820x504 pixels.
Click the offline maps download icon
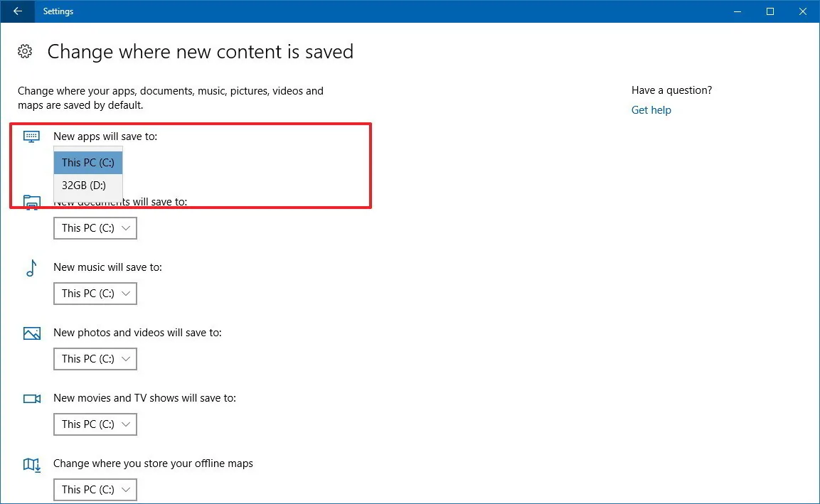pyautogui.click(x=31, y=464)
